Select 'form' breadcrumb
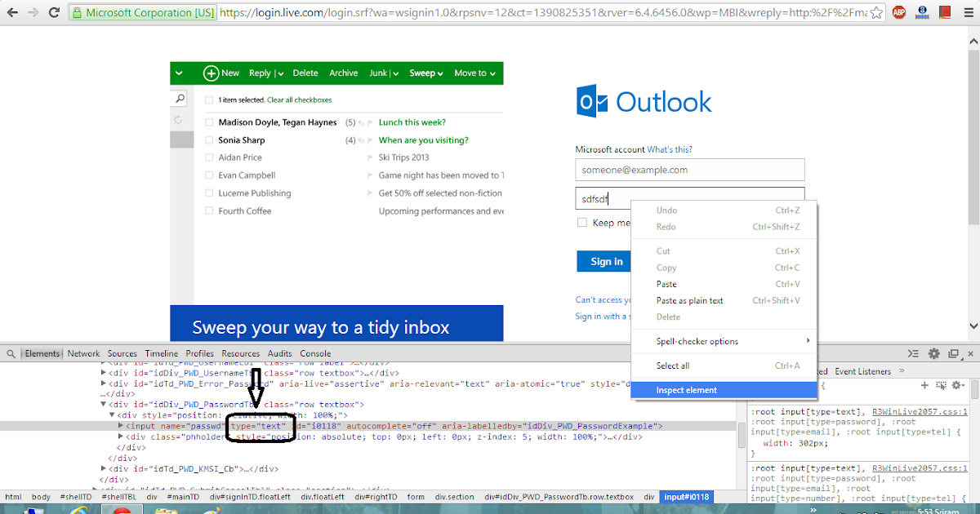The image size is (980, 514). (416, 497)
